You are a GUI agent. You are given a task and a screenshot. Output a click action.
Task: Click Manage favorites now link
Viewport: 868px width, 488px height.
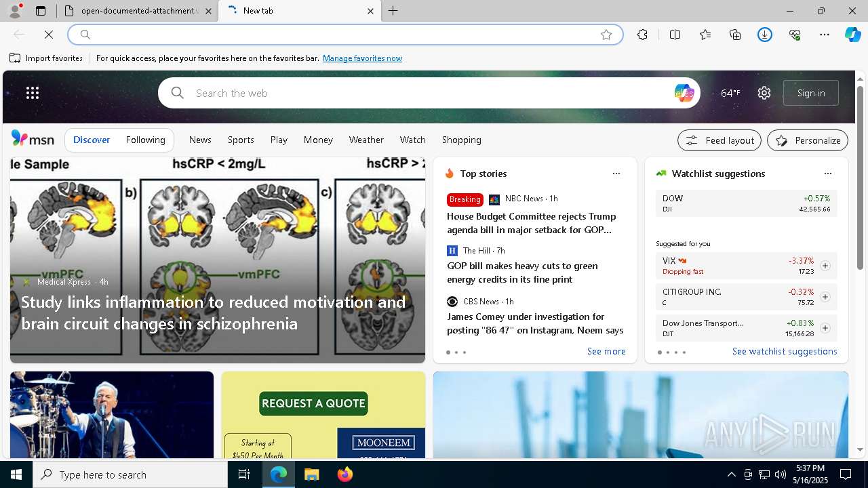pos(362,58)
